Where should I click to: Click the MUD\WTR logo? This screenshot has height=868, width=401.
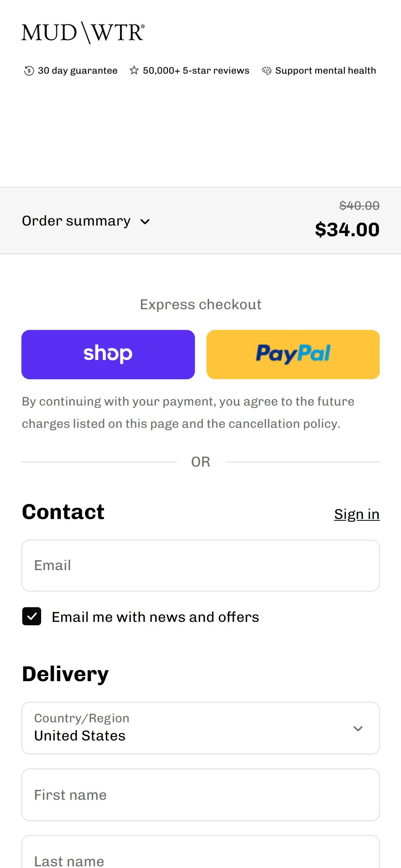pyautogui.click(x=83, y=33)
